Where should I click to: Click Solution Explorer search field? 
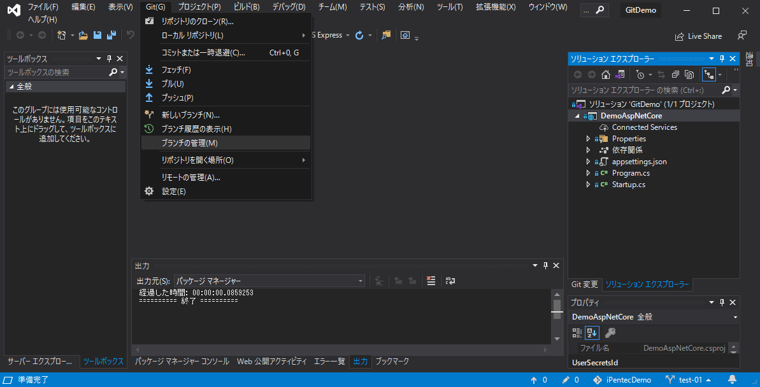645,90
